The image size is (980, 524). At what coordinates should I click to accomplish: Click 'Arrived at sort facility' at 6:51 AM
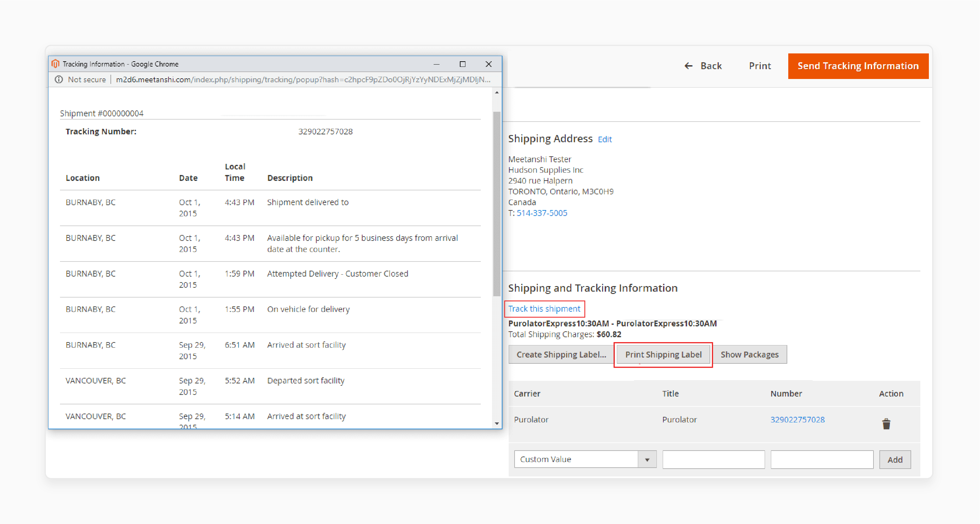point(306,345)
